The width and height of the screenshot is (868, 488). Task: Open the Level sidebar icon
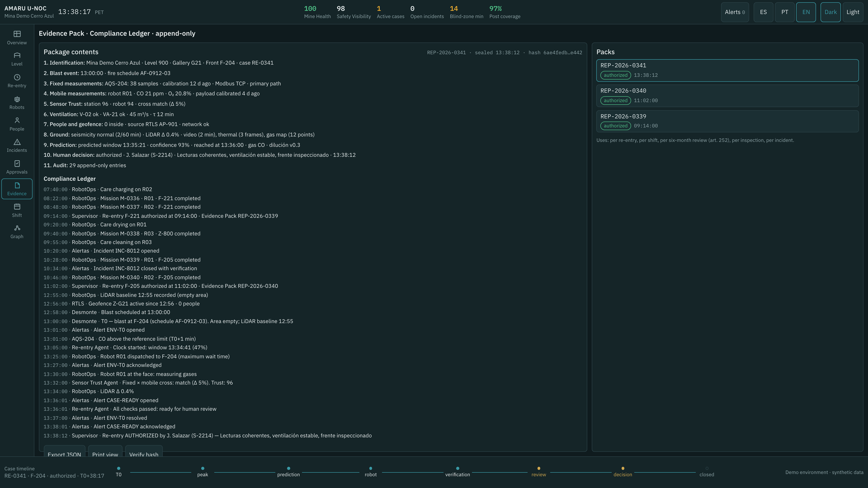(17, 59)
